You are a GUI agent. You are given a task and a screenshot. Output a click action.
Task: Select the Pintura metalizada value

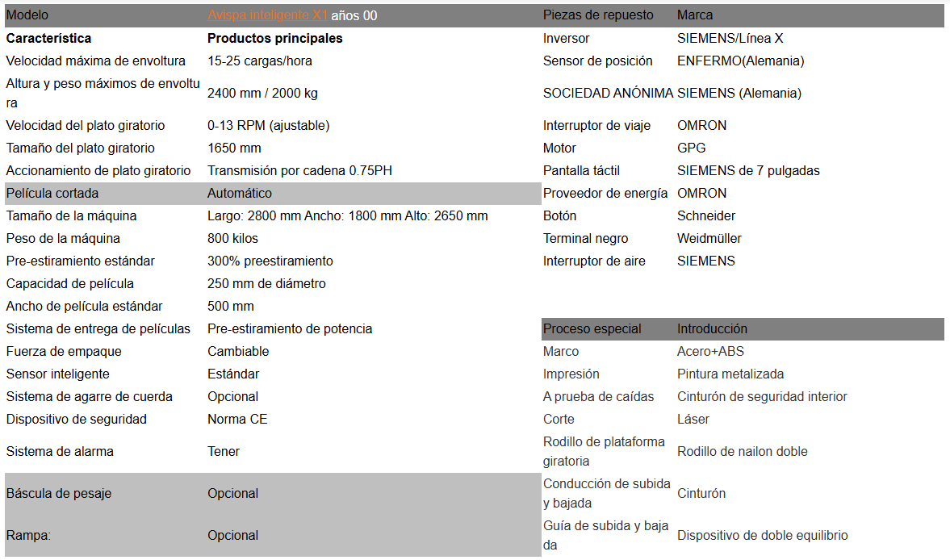pyautogui.click(x=730, y=374)
